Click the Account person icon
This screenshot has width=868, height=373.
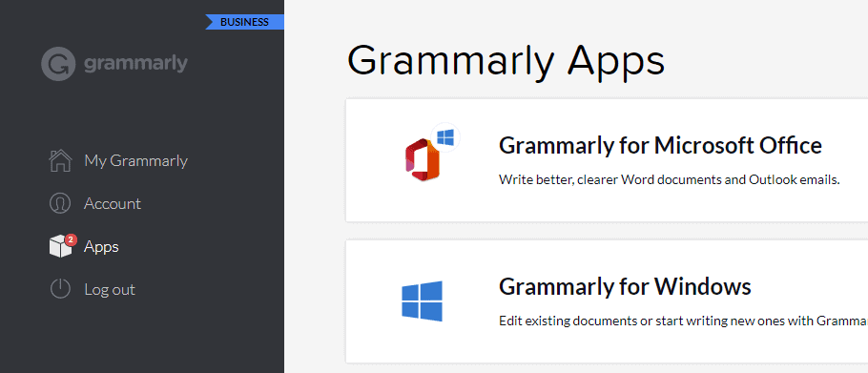pyautogui.click(x=60, y=203)
